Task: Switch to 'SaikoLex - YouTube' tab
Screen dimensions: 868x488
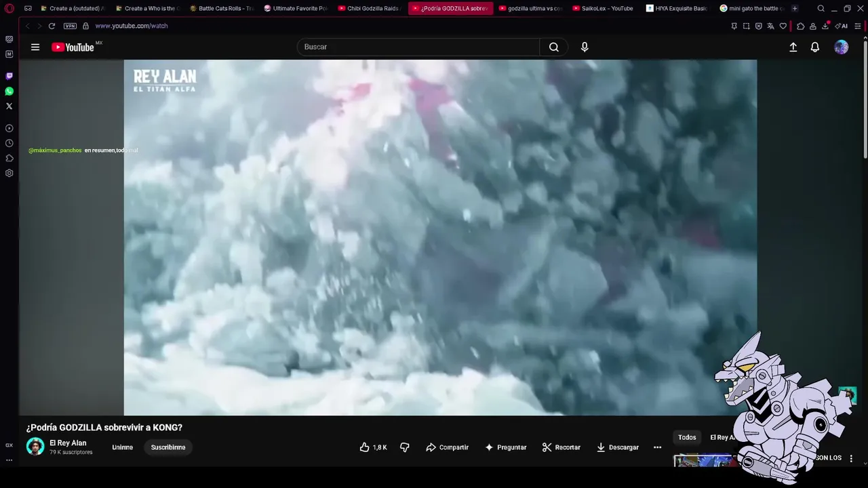Action: (x=604, y=9)
